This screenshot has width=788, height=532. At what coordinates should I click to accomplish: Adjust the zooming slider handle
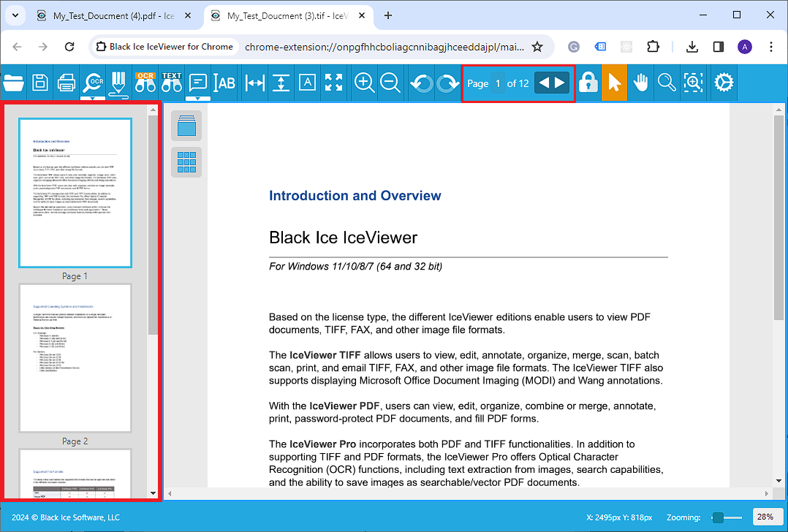pyautogui.click(x=718, y=517)
